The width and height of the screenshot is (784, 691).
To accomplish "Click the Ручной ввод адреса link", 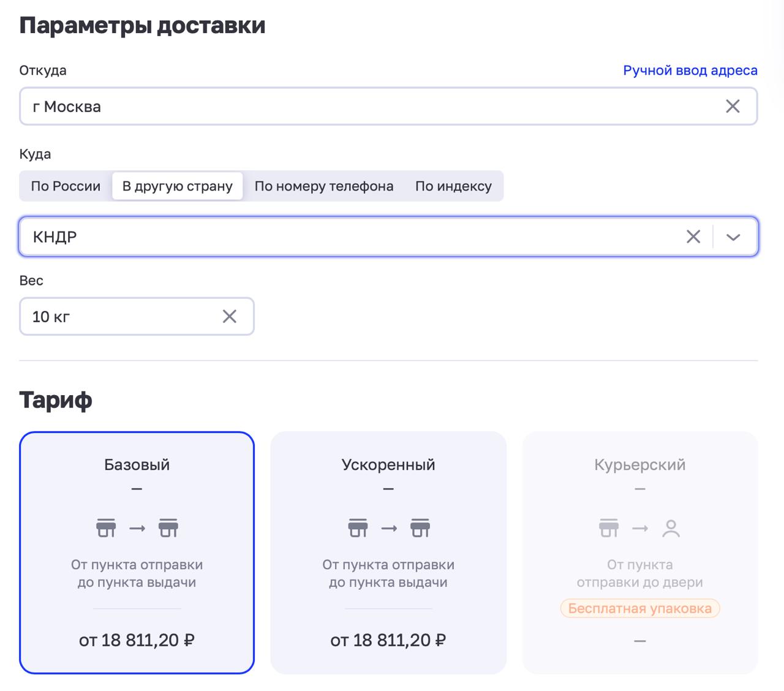I will (x=690, y=70).
